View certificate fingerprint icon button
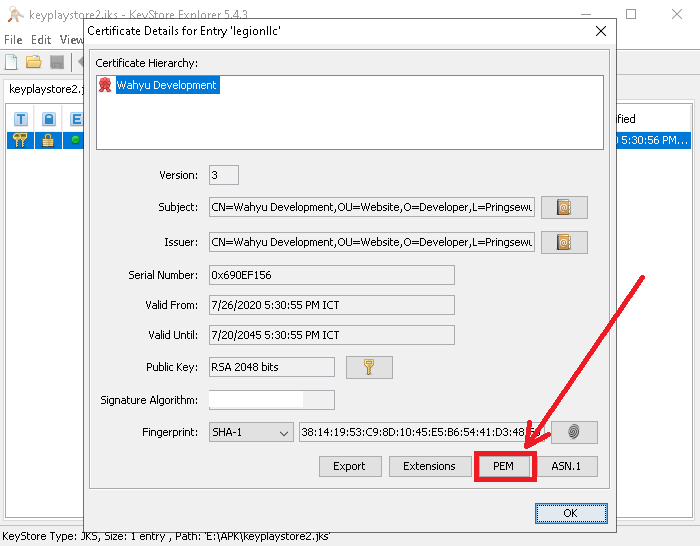Viewport: 700px width, 546px height. click(574, 432)
